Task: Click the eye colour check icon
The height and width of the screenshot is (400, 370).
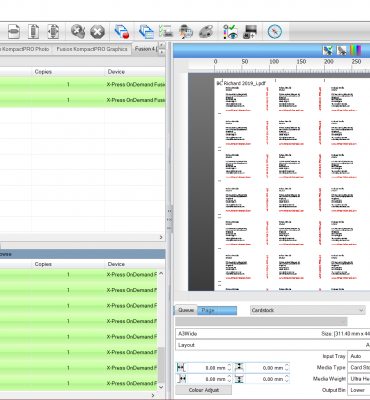Action: click(230, 32)
